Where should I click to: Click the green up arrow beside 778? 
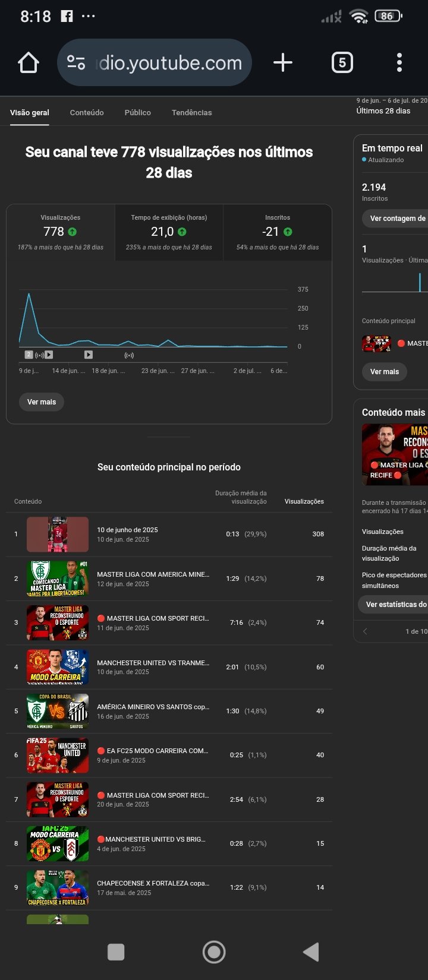coord(72,232)
